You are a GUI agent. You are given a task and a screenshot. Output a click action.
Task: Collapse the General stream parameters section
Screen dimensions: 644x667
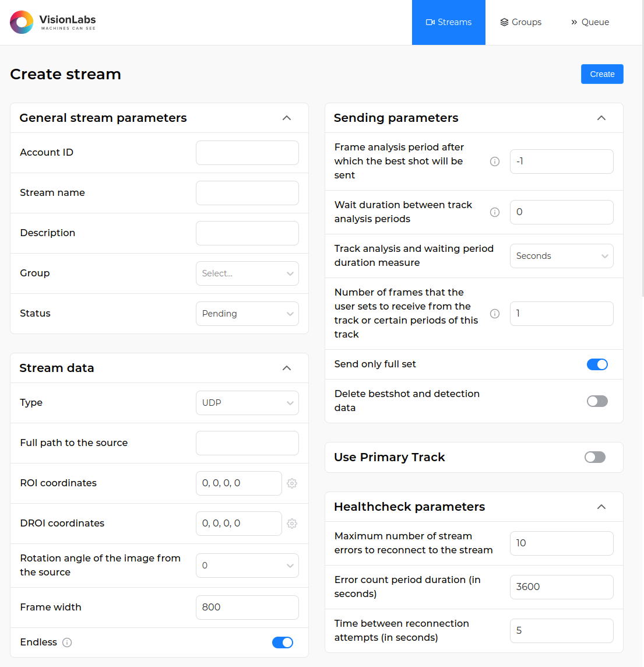287,118
